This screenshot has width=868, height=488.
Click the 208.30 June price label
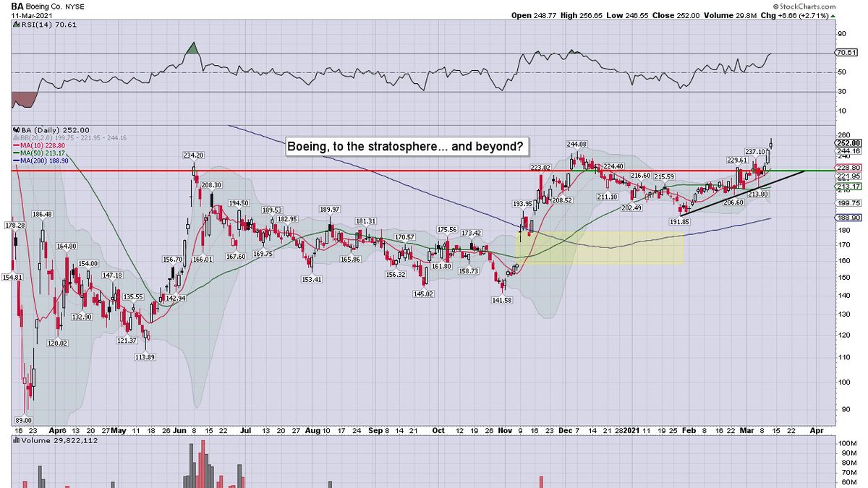point(211,185)
